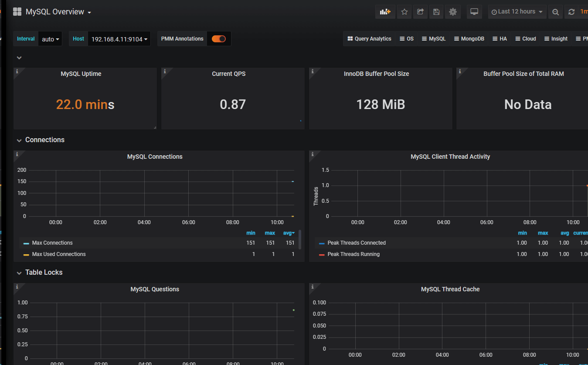The image size is (588, 365).
Task: Open the dashboard settings gear
Action: click(x=453, y=12)
